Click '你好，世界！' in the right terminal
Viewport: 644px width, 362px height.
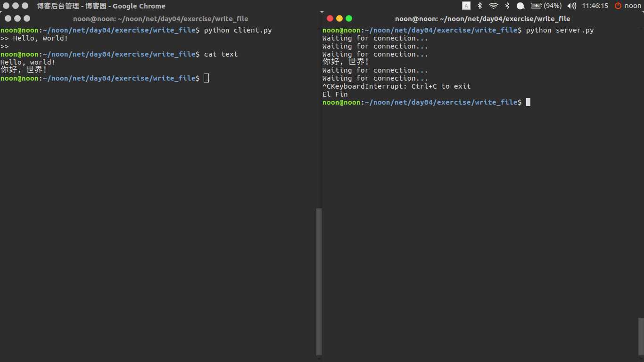(346, 62)
